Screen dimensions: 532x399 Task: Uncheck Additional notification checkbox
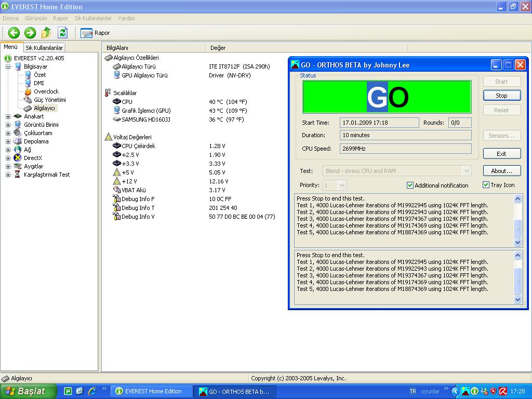tap(410, 185)
